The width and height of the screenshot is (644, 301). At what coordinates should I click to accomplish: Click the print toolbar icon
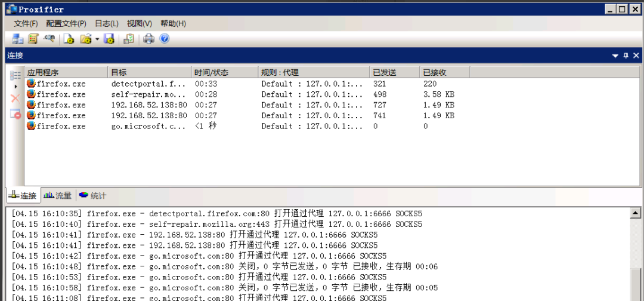(x=148, y=39)
